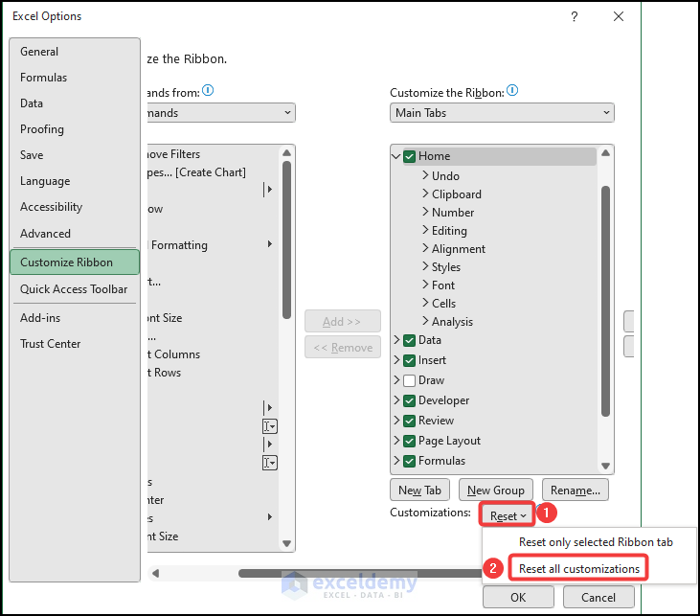Viewport: 700px width, 616px height.
Task: Open the Excel Options help question mark
Action: (x=575, y=16)
